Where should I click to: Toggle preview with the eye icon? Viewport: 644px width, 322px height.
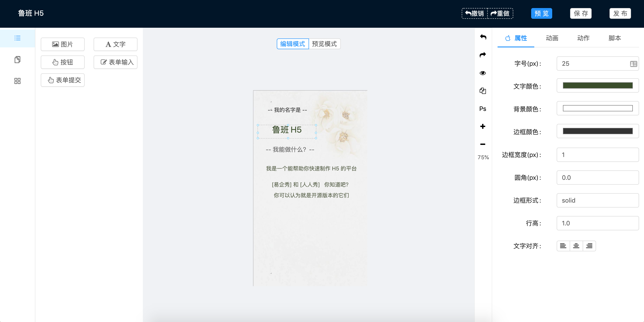(483, 73)
